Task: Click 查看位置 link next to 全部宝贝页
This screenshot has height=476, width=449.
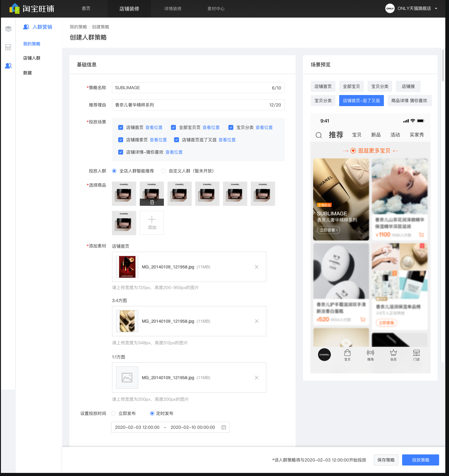Action: pyautogui.click(x=211, y=127)
